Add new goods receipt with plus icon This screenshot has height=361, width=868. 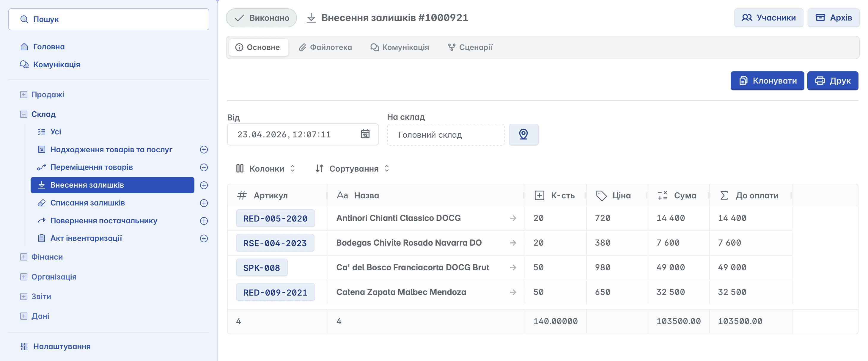tap(204, 149)
